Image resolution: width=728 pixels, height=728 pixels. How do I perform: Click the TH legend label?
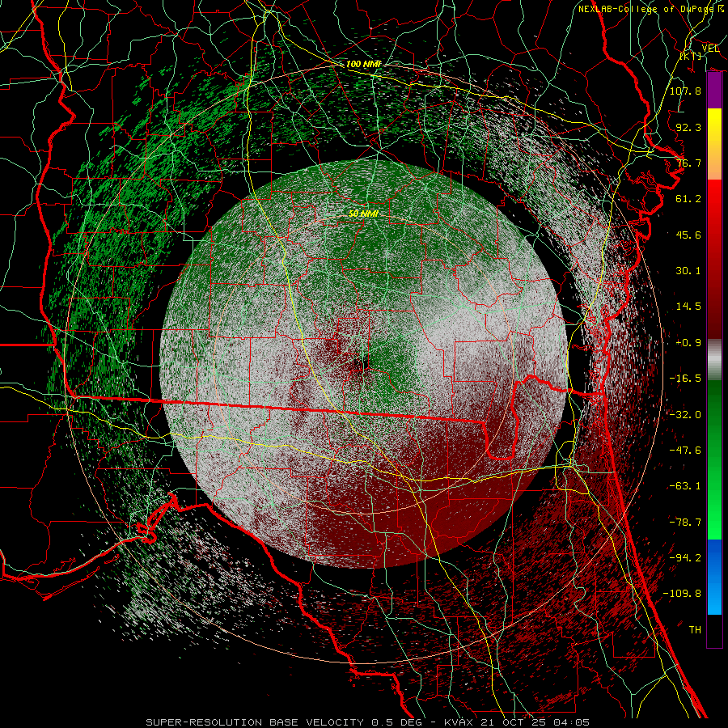pos(695,630)
